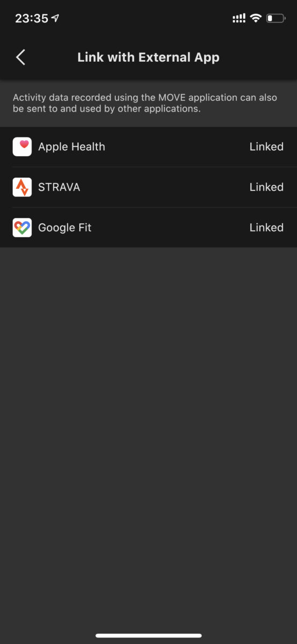Select the Apple Health label
Image resolution: width=297 pixels, height=644 pixels.
click(x=72, y=147)
